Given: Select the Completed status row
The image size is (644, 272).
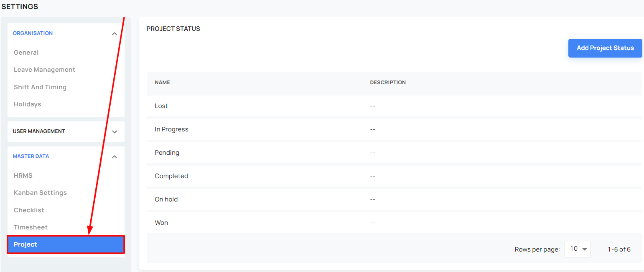Looking at the screenshot, I should [x=394, y=176].
